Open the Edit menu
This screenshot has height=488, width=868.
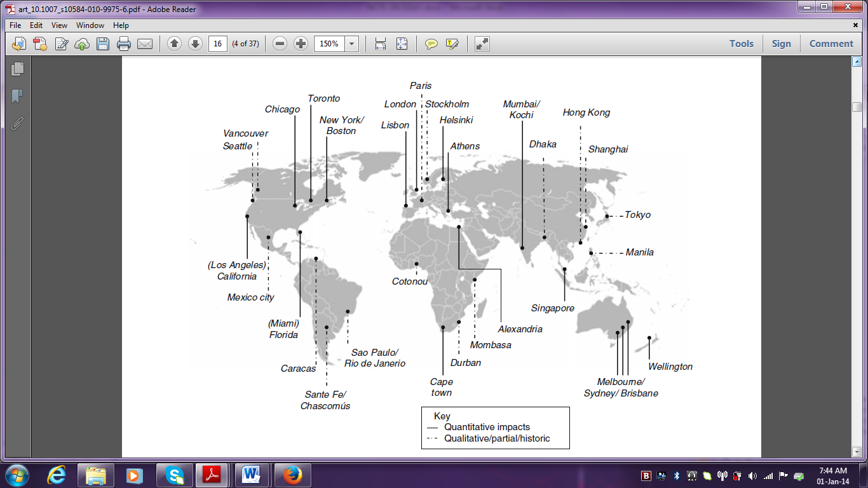point(36,25)
